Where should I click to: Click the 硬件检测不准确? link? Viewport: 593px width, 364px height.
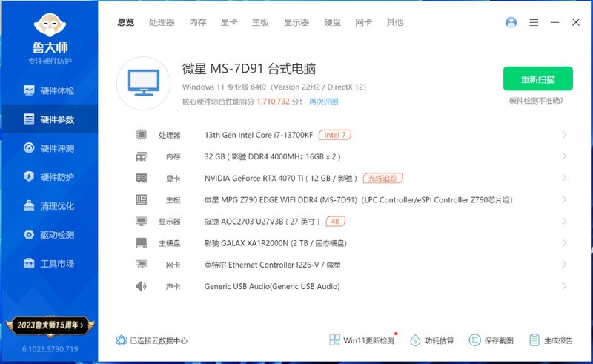(x=536, y=101)
